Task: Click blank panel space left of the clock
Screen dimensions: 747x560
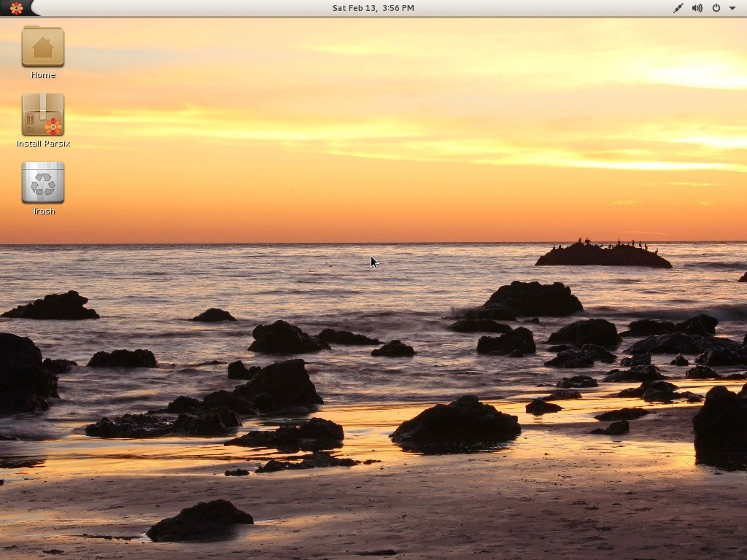Action: (182, 8)
